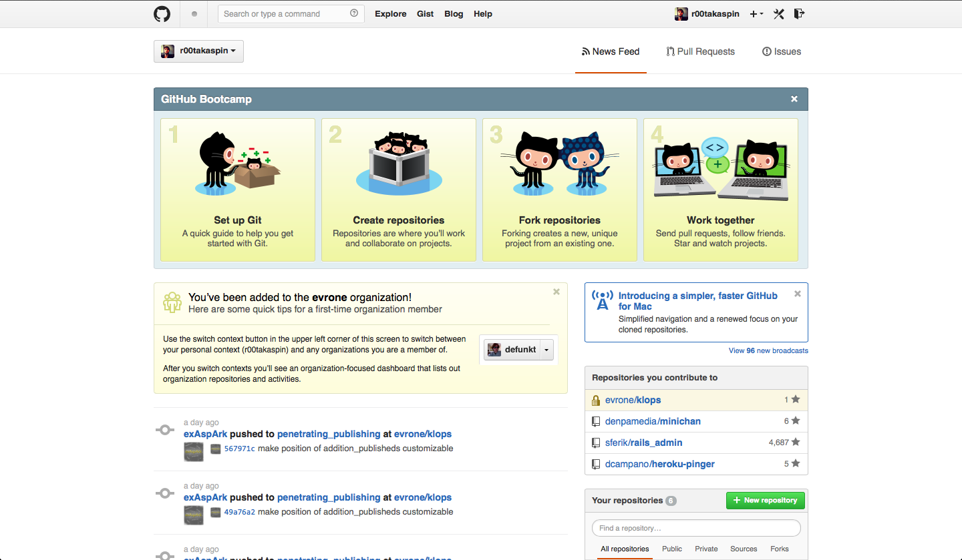
Task: Click the r00takaspin username in header
Action: 715,14
